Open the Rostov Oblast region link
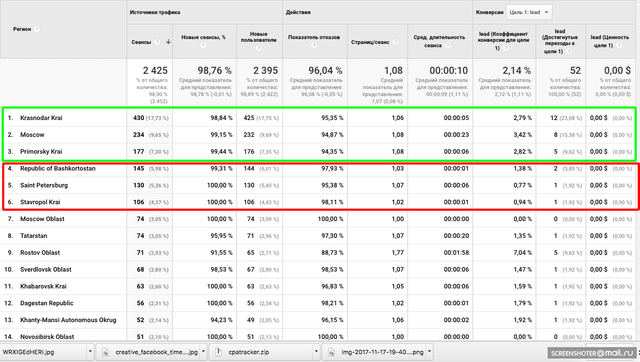Image resolution: width=640 pixels, height=362 pixels. 40,253
